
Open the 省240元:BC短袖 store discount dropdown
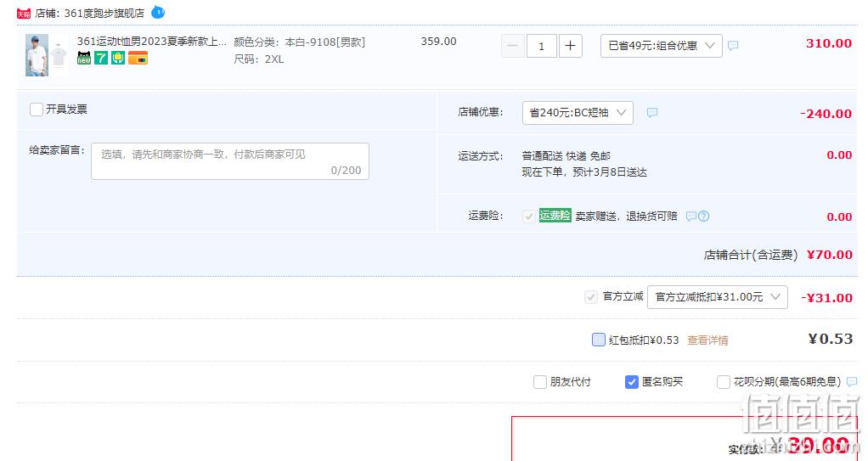click(x=578, y=112)
